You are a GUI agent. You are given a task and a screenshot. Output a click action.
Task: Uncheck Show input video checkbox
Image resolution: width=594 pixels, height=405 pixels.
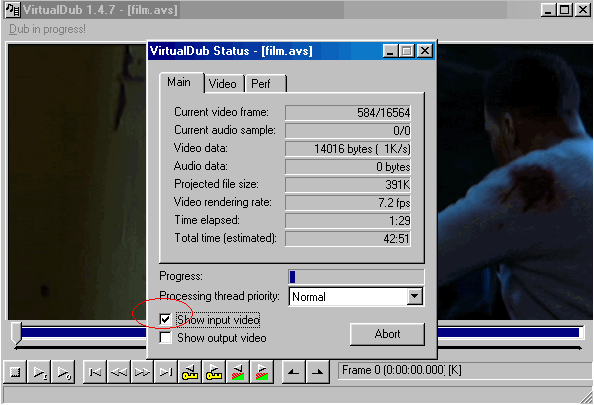tap(165, 319)
